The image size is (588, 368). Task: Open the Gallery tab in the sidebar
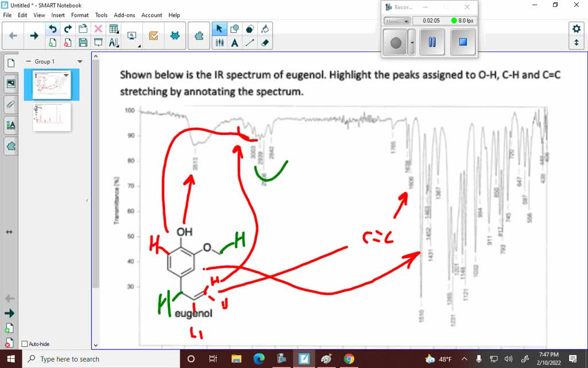10,83
